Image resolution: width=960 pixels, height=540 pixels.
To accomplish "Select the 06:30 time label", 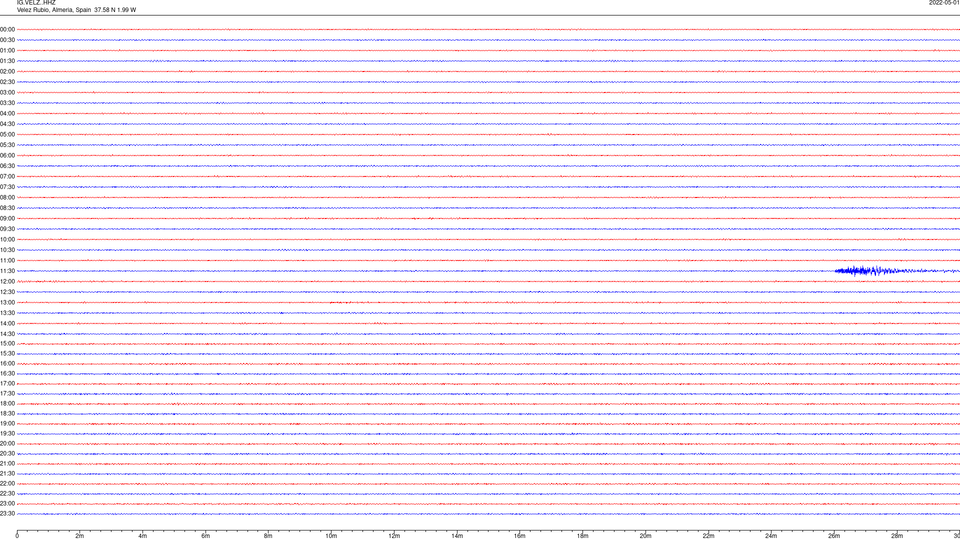I will tap(7, 166).
